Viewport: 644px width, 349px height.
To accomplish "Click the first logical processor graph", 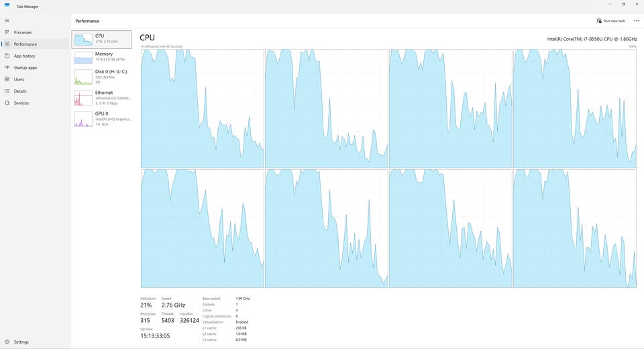I will tap(202, 109).
